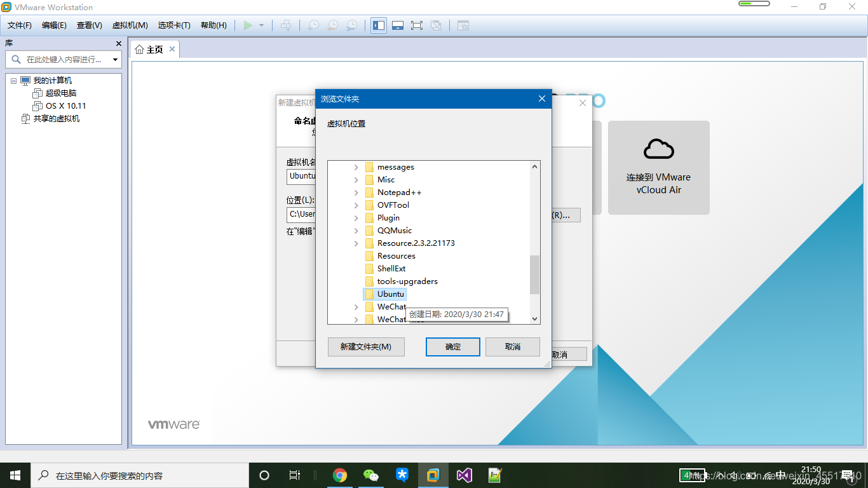This screenshot has width=868, height=488.
Task: Open the snapshot manager wrench-clock icon
Action: pyautogui.click(x=351, y=25)
